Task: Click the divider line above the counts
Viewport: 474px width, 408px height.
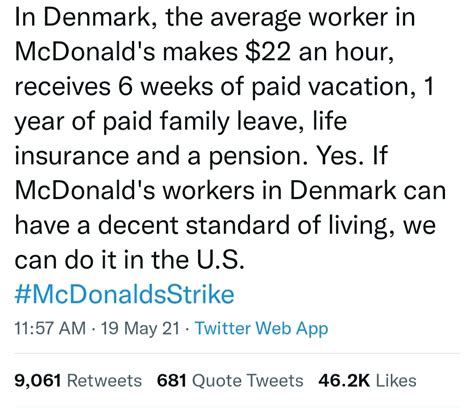Action: (x=237, y=353)
